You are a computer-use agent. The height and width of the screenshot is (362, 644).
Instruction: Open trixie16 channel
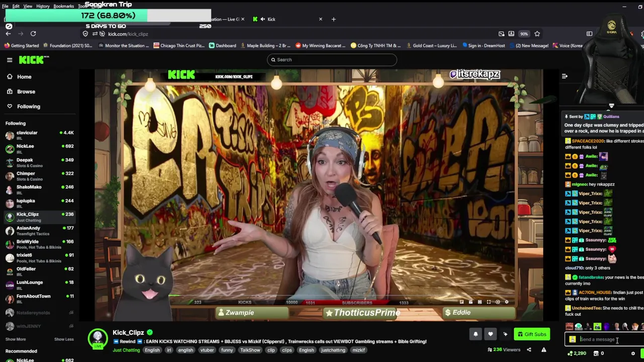[x=39, y=258]
